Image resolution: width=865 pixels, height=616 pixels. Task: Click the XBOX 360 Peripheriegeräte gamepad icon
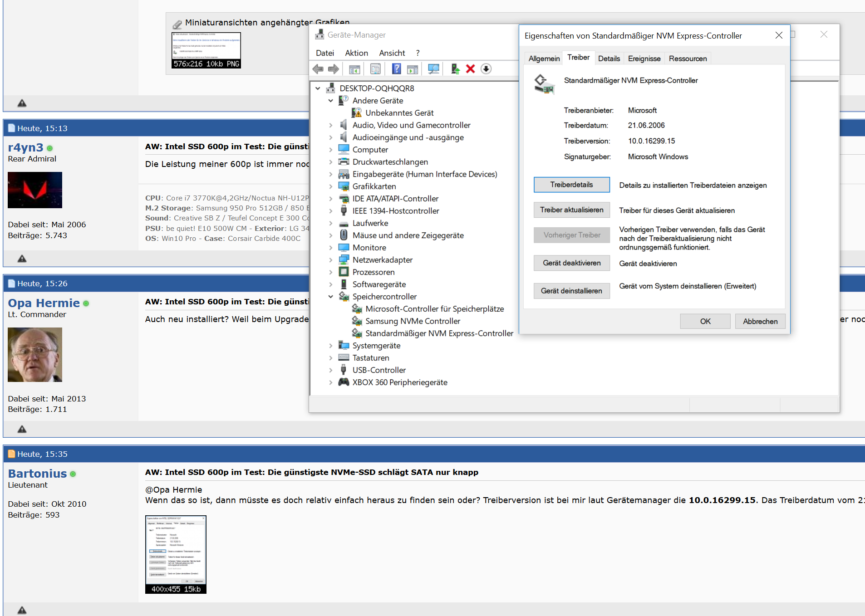(x=344, y=382)
